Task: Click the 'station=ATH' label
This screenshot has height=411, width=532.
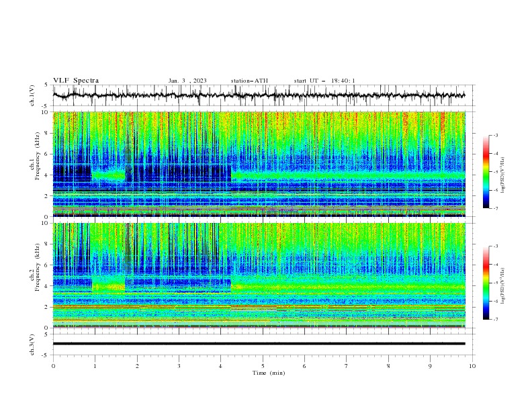Action: [x=249, y=81]
